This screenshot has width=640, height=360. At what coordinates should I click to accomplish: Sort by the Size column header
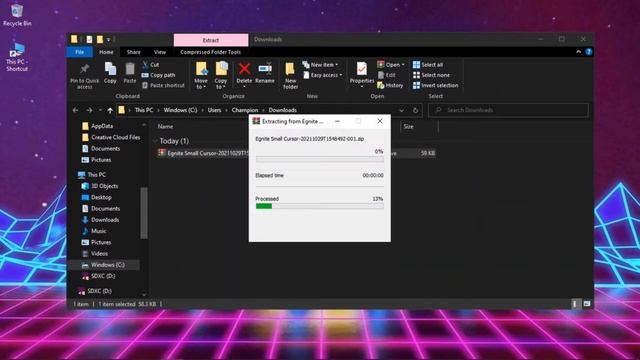[x=409, y=127]
